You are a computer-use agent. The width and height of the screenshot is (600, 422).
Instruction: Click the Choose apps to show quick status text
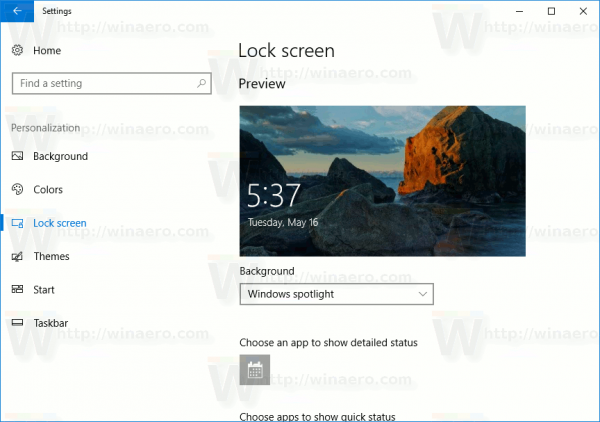click(317, 417)
